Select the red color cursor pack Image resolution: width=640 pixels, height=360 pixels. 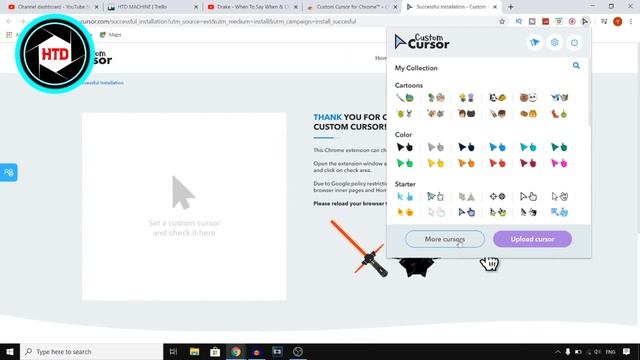[497, 163]
